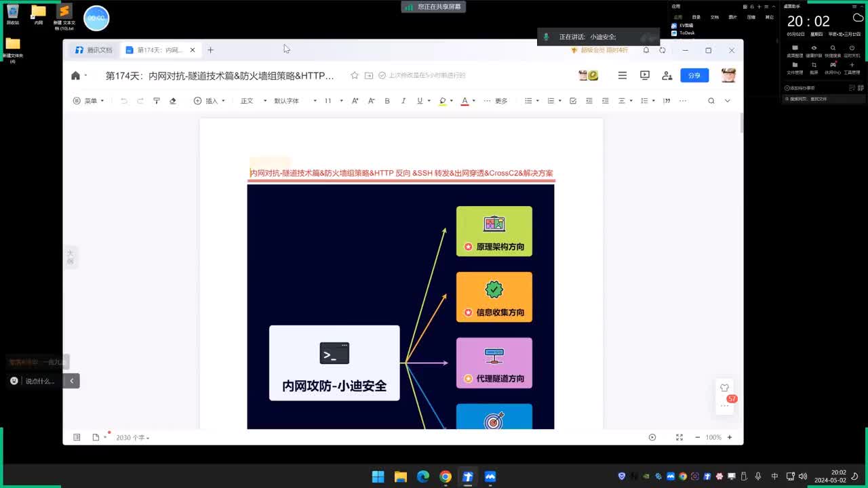
Task: Click the move-to-folder icon beside the star
Action: 369,75
